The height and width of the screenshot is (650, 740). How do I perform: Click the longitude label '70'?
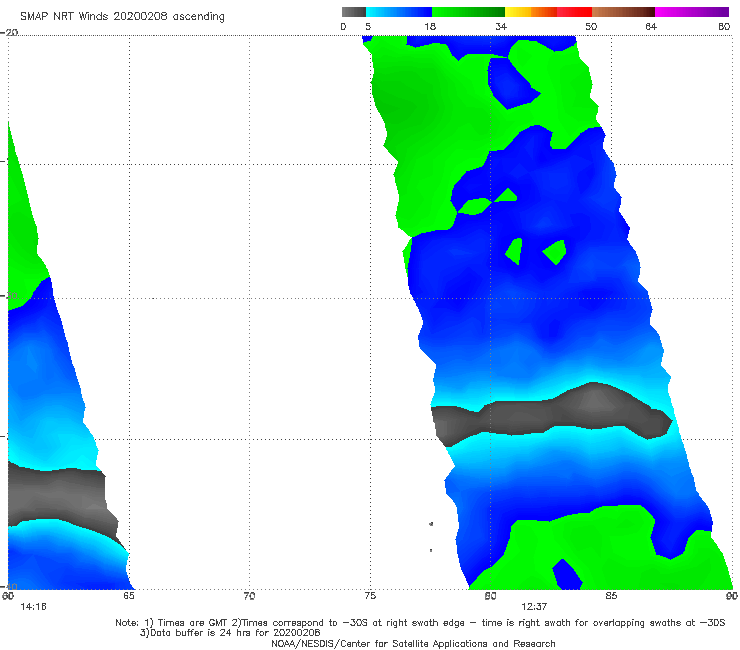pos(249,596)
